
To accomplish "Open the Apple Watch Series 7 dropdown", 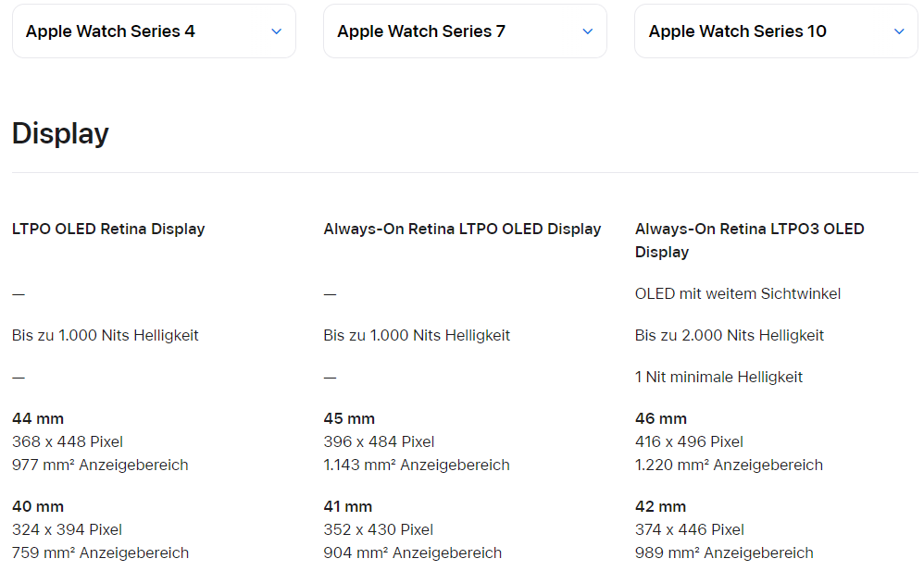I will pyautogui.click(x=464, y=31).
